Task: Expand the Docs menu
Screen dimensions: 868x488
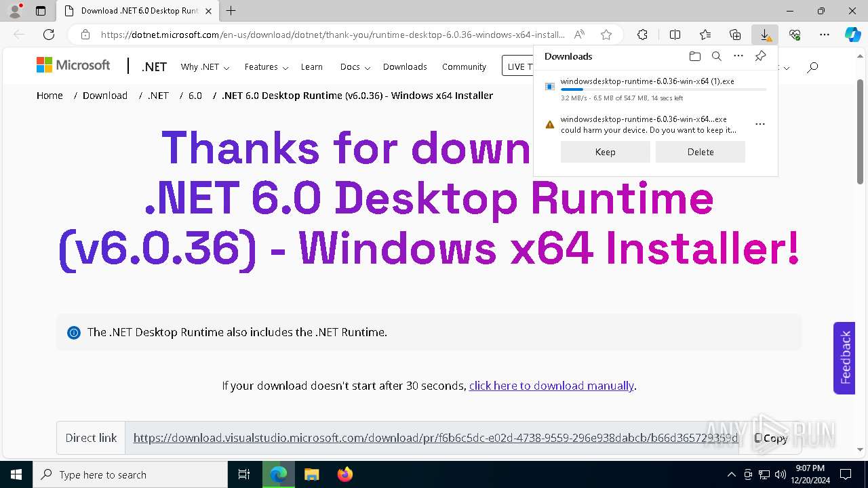Action: coord(355,66)
